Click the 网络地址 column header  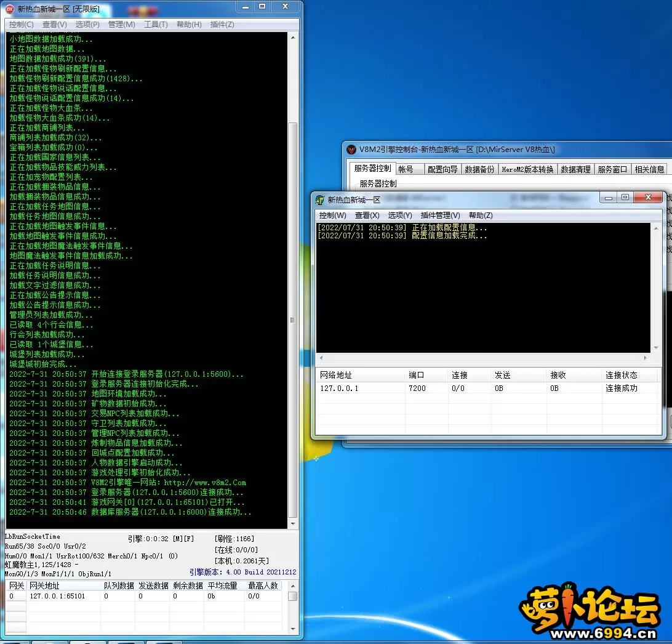coord(360,375)
